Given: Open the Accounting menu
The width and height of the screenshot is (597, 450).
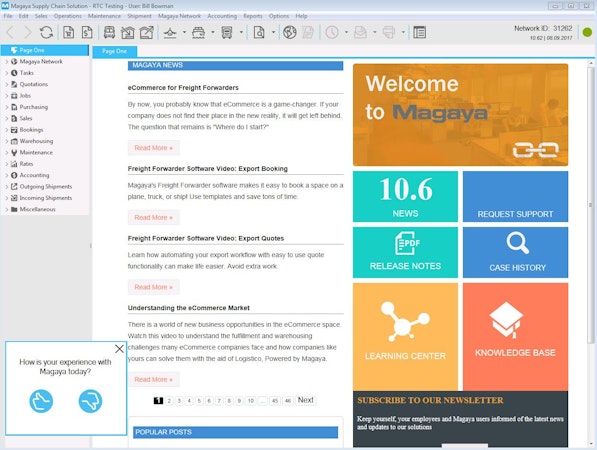Looking at the screenshot, I should (222, 16).
